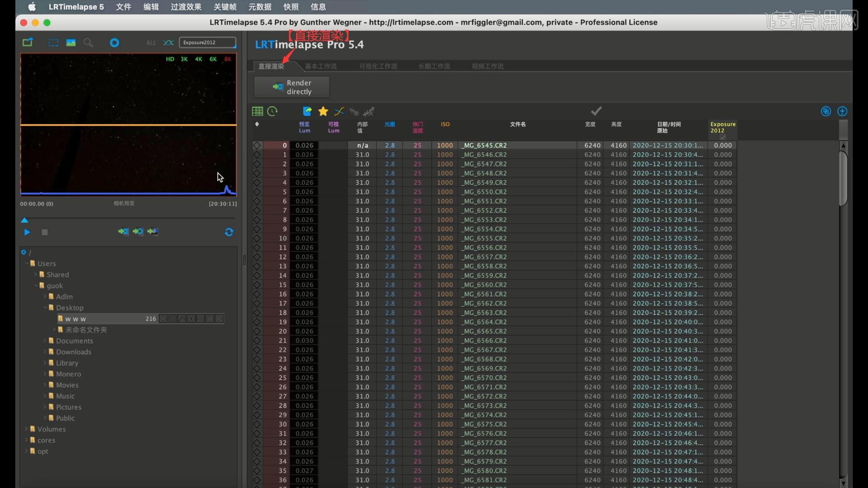Image resolution: width=868 pixels, height=488 pixels.
Task: Click the green table grid icon
Action: [x=257, y=111]
